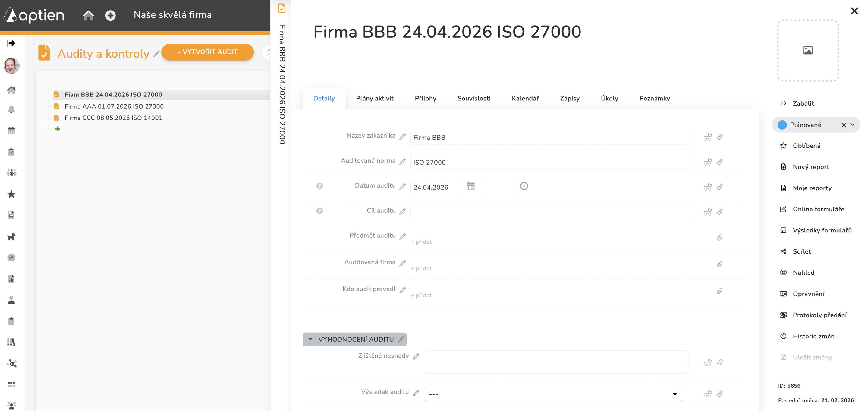Viewport: 868px width, 411px height.
Task: Click the VYTVOŘIT AUDIT button
Action: [x=207, y=52]
